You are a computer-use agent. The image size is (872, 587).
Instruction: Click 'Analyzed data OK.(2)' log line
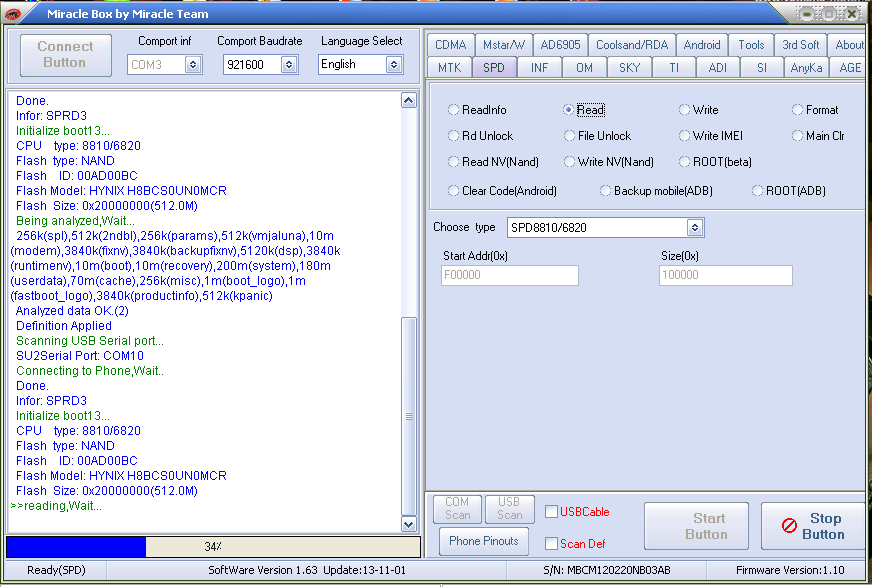tap(72, 311)
